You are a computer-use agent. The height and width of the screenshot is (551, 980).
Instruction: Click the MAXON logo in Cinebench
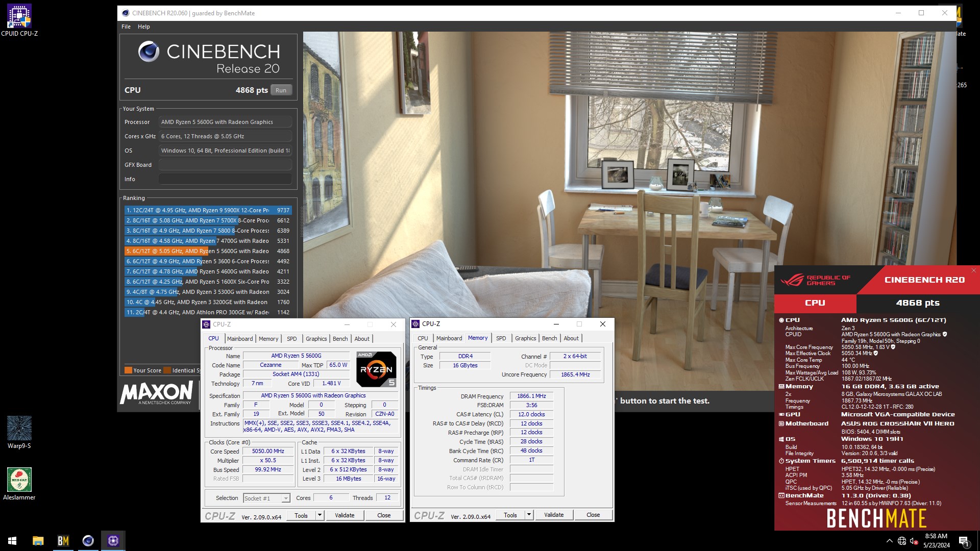point(156,393)
